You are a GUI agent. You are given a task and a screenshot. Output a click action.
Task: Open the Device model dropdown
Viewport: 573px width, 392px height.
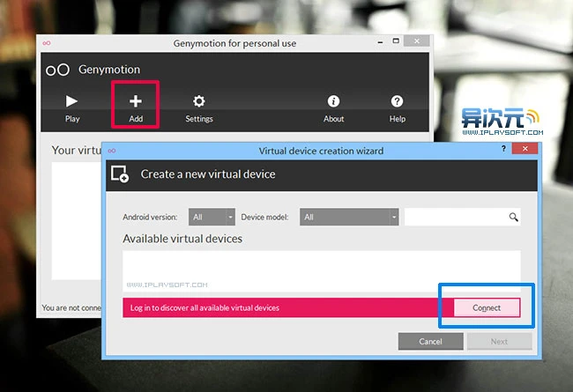(349, 217)
